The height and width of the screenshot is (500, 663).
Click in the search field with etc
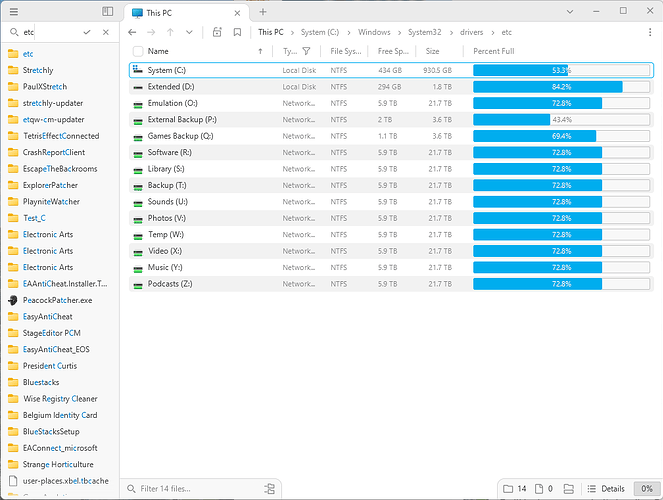point(51,32)
